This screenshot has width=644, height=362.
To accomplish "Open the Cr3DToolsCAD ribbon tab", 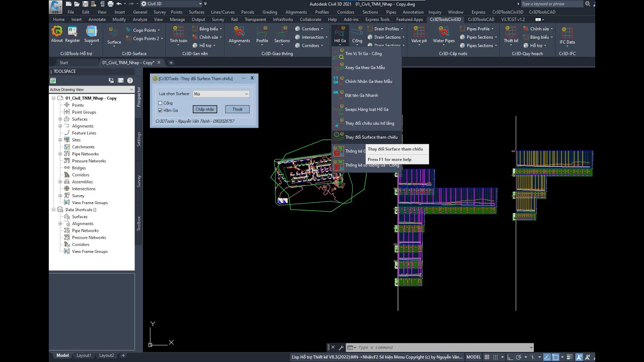I will click(x=481, y=20).
